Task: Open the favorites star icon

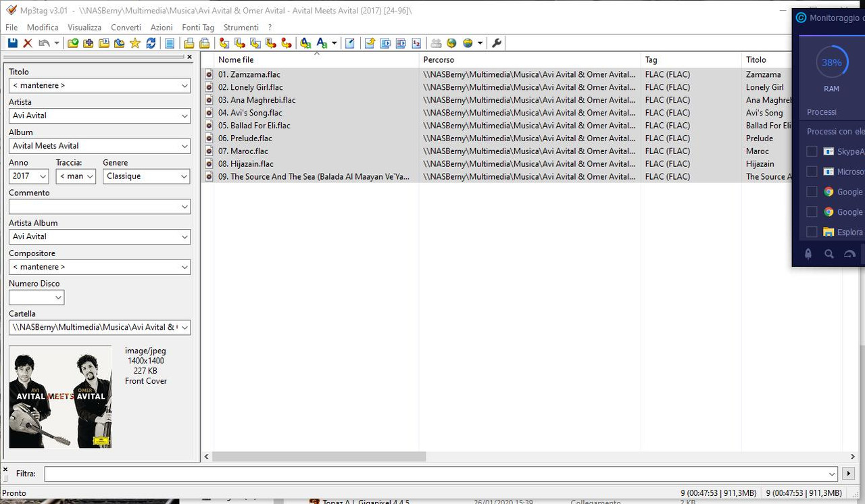Action: point(135,43)
